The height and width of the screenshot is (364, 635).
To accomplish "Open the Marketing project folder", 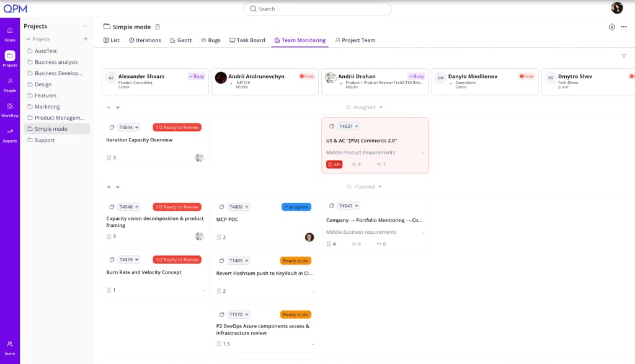I will [56, 107].
